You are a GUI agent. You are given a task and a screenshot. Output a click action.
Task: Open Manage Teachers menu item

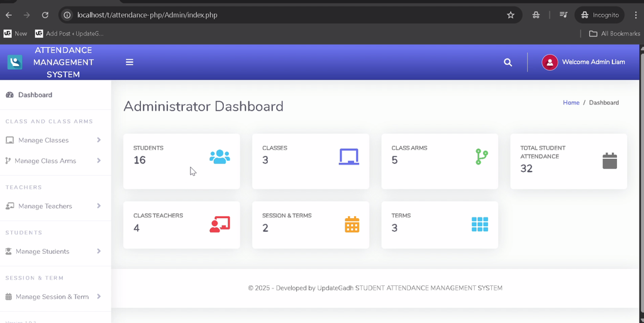(x=55, y=206)
